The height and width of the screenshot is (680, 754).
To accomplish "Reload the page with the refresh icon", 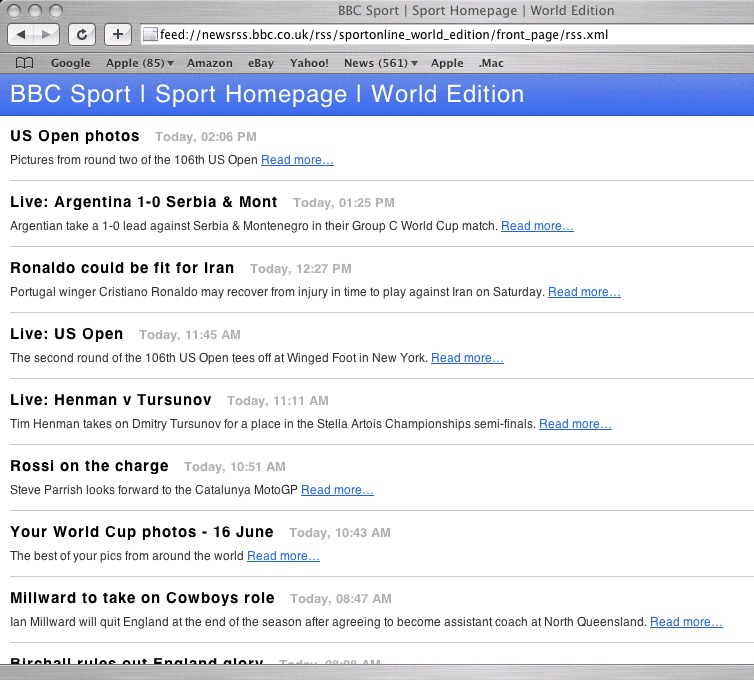I will pyautogui.click(x=82, y=34).
